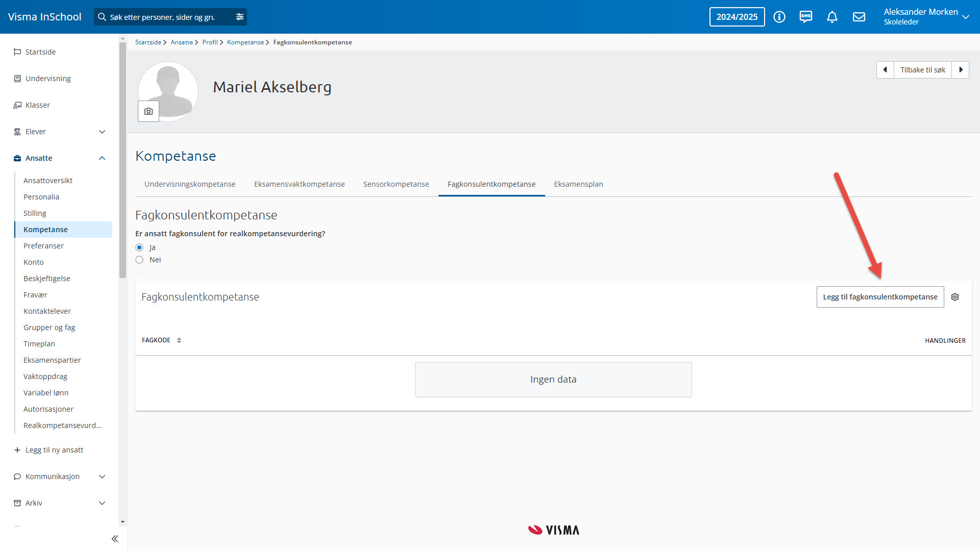Click the camera icon to upload photo

click(x=149, y=111)
